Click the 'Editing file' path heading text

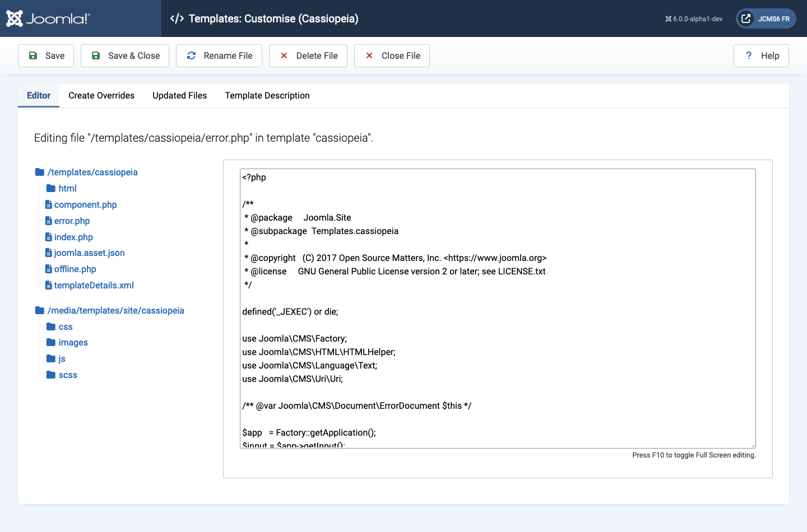(x=203, y=138)
